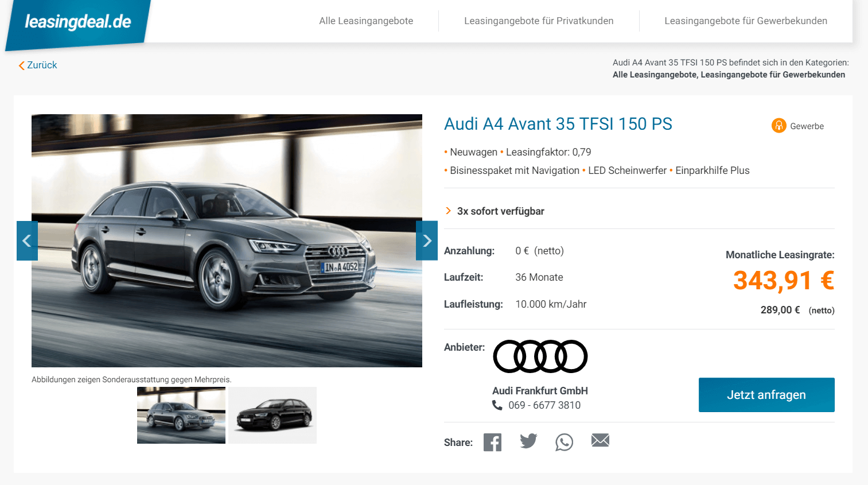Show the previous car image

(x=27, y=241)
